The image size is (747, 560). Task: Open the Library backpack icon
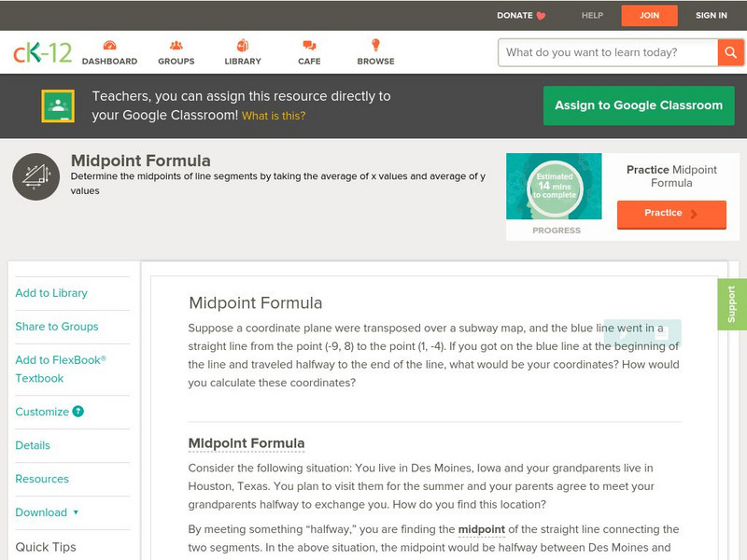coord(243,45)
